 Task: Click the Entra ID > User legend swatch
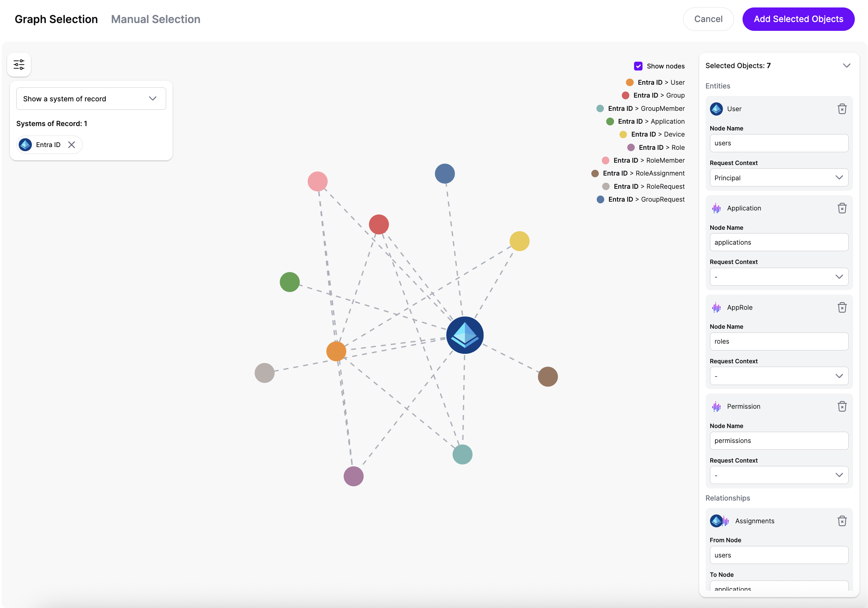click(630, 82)
